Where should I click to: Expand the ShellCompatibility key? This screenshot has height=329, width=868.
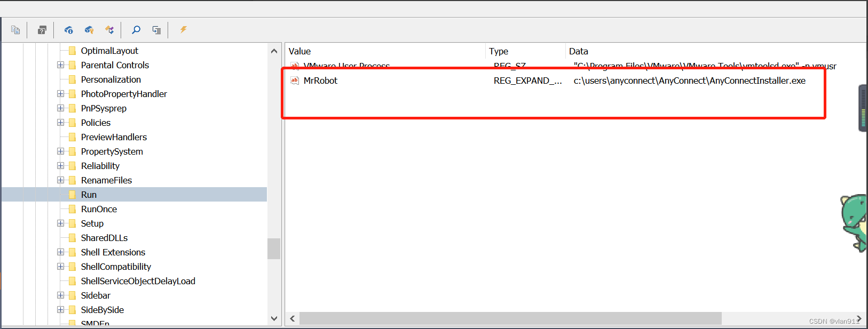60,267
